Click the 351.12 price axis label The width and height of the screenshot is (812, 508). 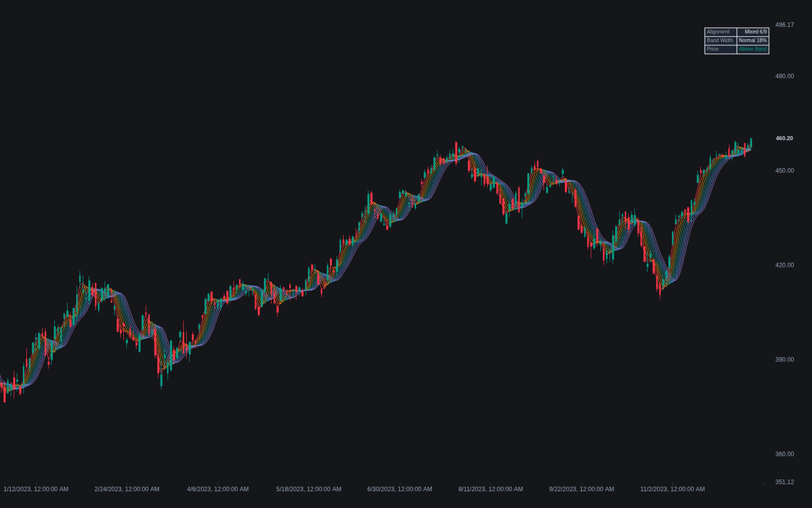pyautogui.click(x=785, y=482)
